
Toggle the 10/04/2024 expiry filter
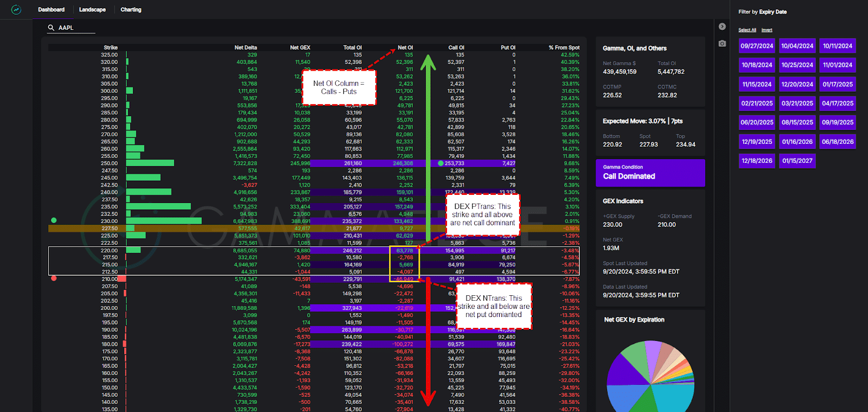(797, 46)
